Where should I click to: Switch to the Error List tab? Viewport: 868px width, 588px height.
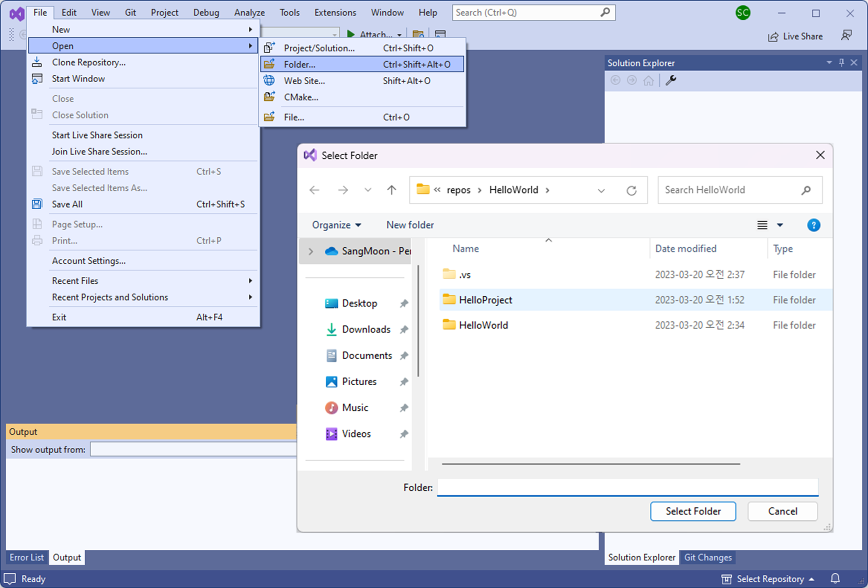[x=27, y=557]
